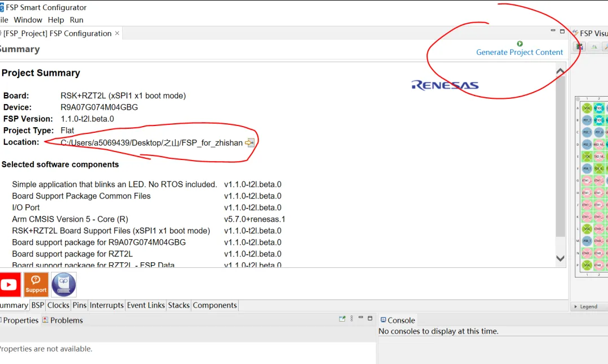The image size is (608, 364).
Task: Switch to the Pins tab
Action: (x=80, y=305)
